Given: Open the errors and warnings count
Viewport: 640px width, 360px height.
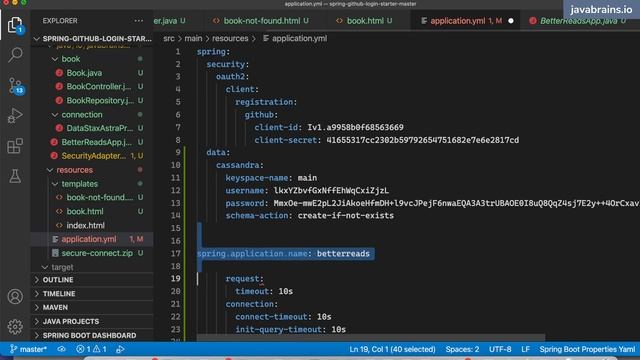Looking at the screenshot, I should pyautogui.click(x=91, y=349).
